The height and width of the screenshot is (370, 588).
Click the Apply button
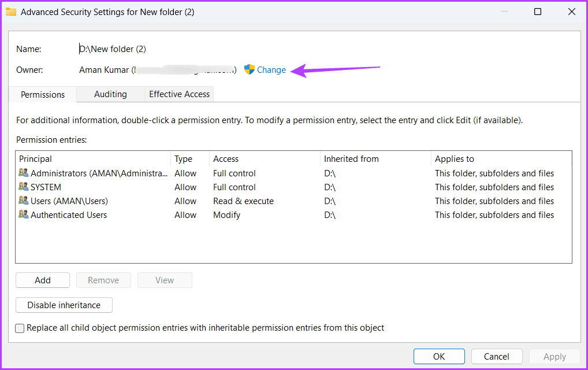554,357
